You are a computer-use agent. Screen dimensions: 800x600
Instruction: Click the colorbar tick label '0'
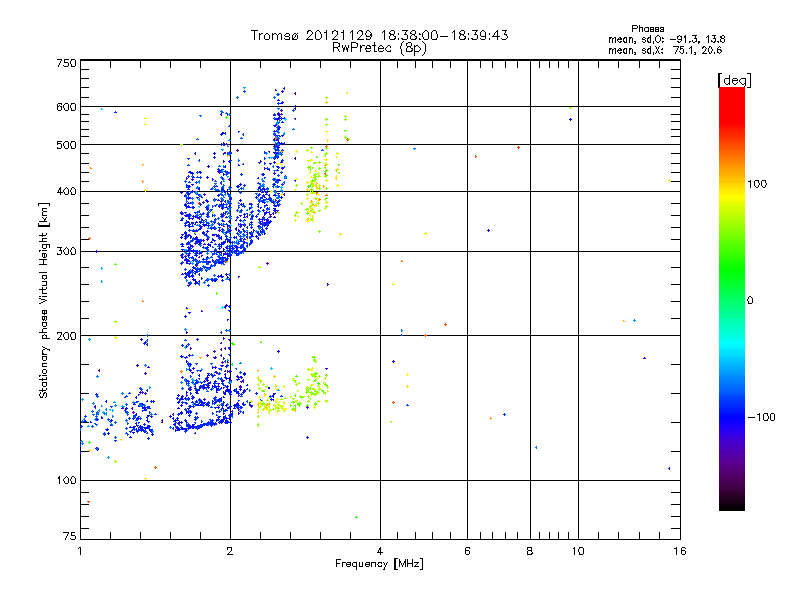point(750,301)
